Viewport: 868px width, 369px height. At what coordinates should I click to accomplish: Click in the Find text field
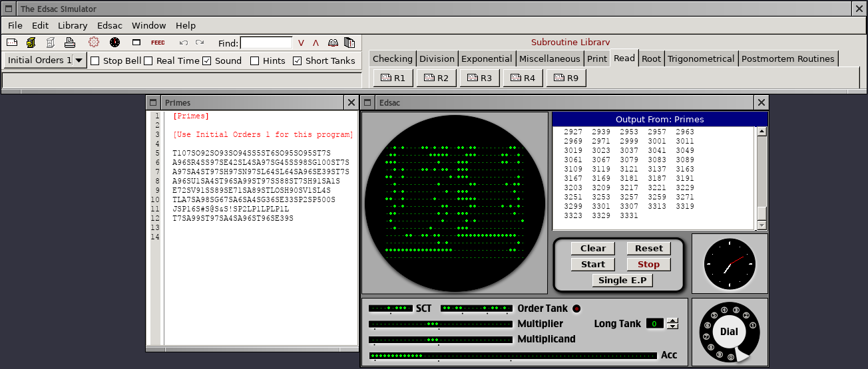(266, 43)
